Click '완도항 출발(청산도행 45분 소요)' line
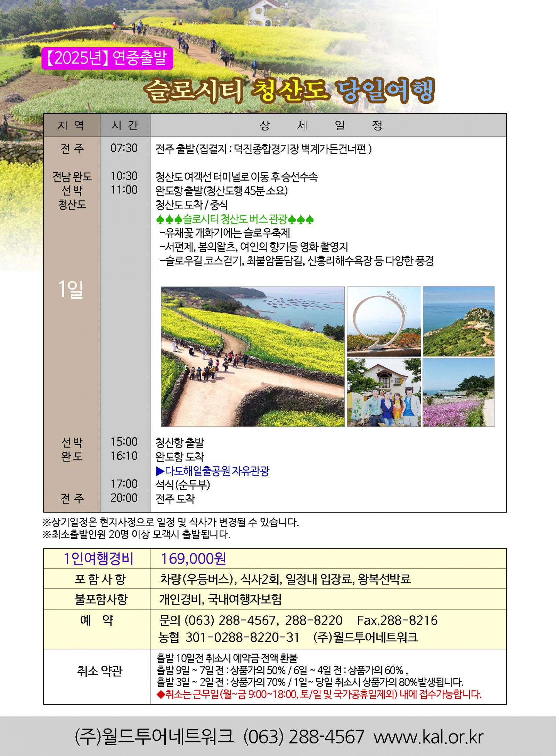This screenshot has width=556, height=756. [221, 191]
